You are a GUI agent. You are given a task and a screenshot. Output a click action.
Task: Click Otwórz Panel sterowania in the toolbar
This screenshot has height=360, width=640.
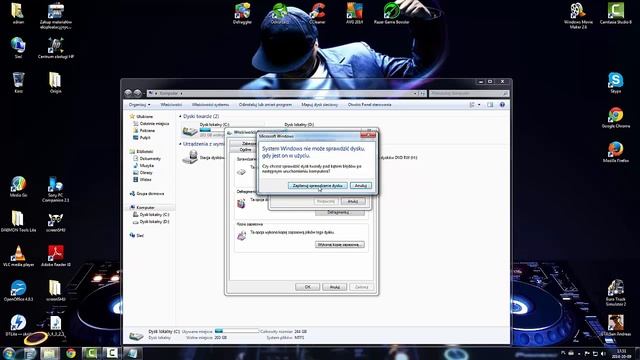coord(369,105)
